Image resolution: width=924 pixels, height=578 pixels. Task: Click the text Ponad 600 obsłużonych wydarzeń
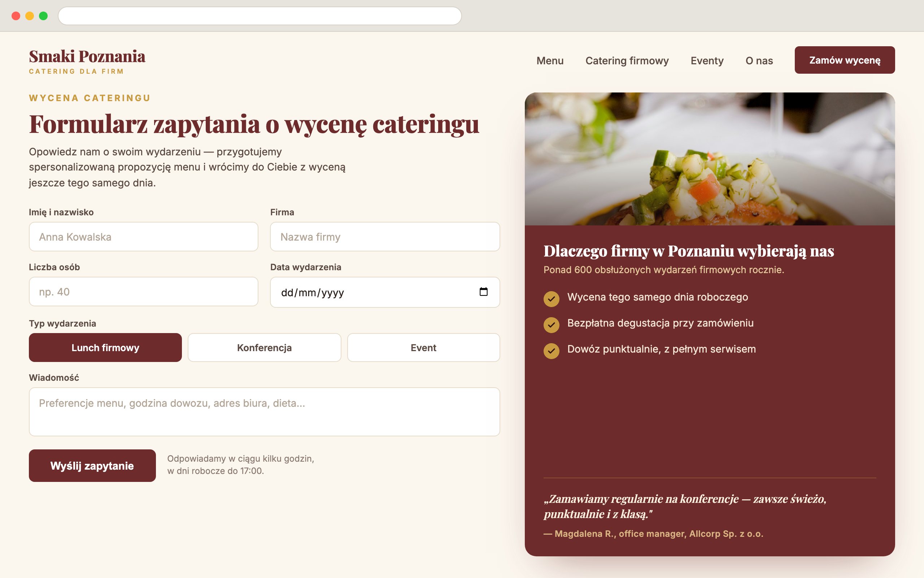coord(664,270)
